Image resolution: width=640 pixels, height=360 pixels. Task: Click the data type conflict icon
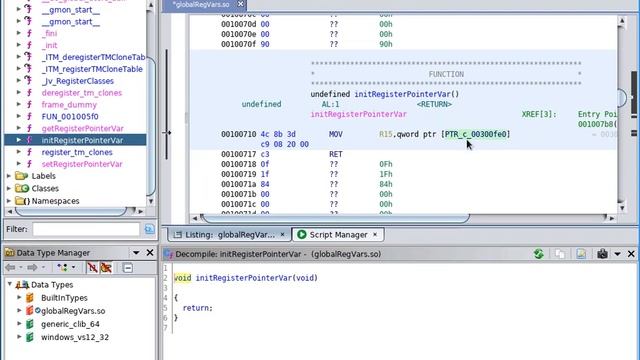[x=62, y=268]
